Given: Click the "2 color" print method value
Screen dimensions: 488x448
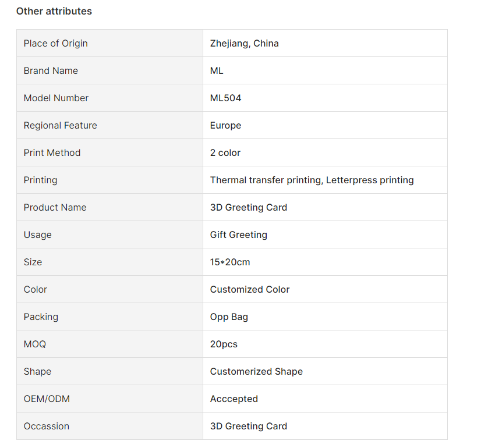Looking at the screenshot, I should [225, 152].
